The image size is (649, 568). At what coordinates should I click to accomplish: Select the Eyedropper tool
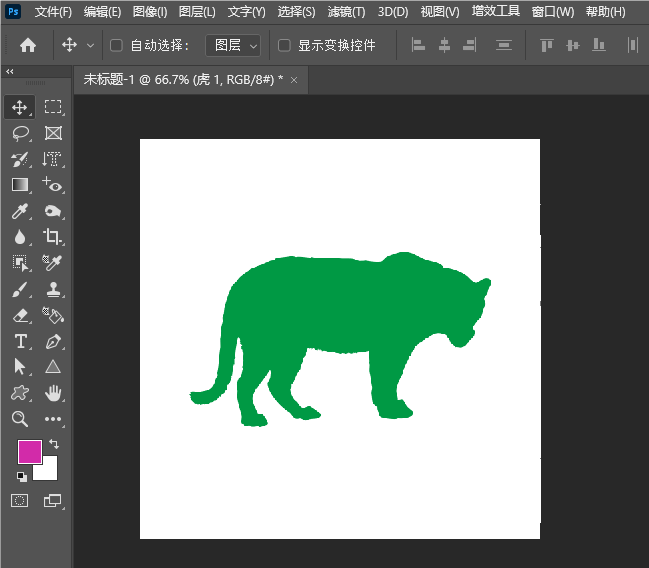20,211
